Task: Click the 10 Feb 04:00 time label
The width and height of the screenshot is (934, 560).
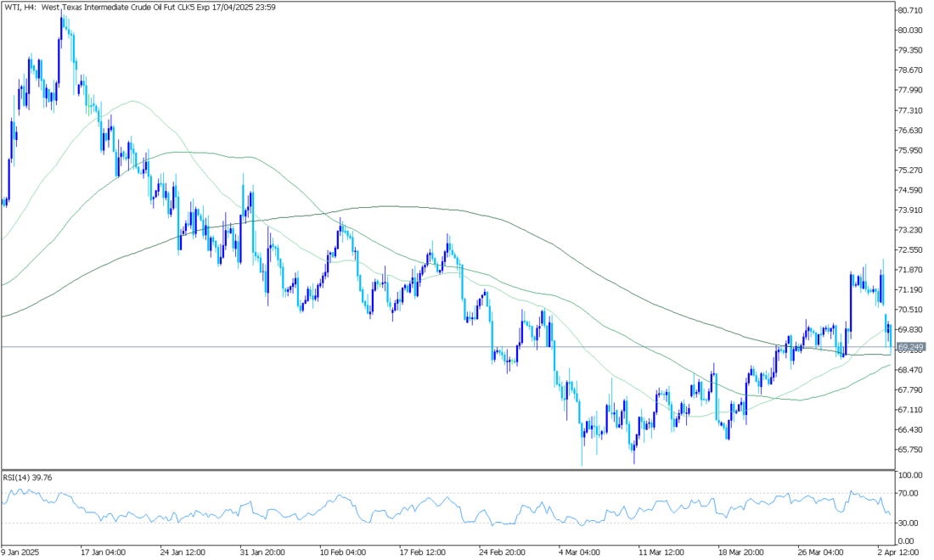Action: pyautogui.click(x=342, y=552)
